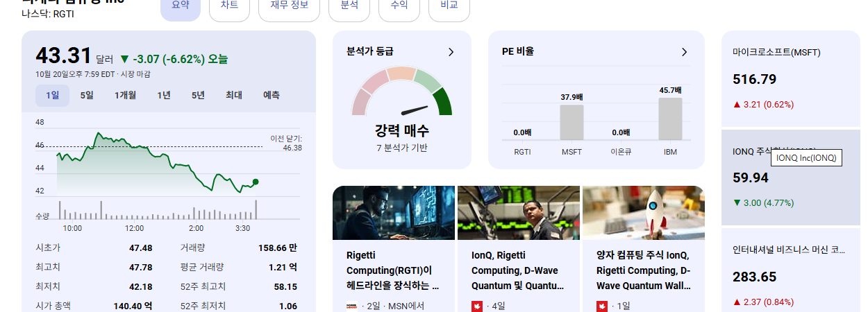Click the 3.00 (4.77%) IONQ change
Screen dimensions: 868x312
click(x=763, y=203)
